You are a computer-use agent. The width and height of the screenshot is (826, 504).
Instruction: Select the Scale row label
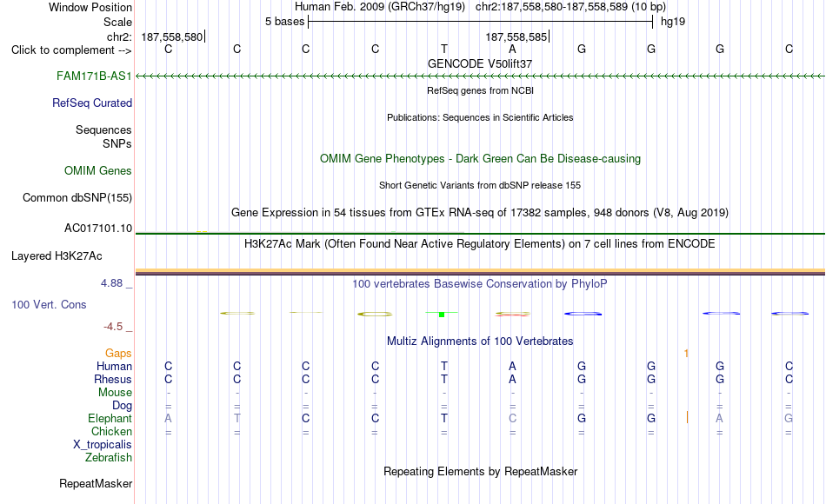click(x=117, y=22)
